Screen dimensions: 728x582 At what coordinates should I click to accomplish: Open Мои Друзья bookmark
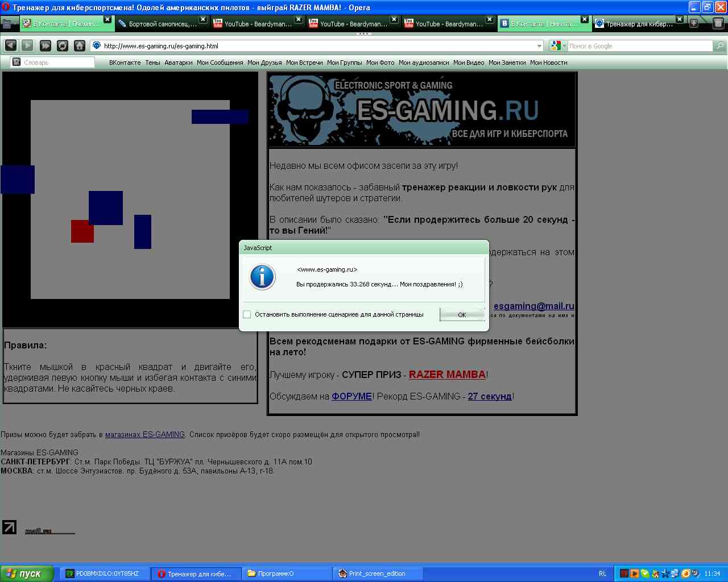click(x=264, y=63)
